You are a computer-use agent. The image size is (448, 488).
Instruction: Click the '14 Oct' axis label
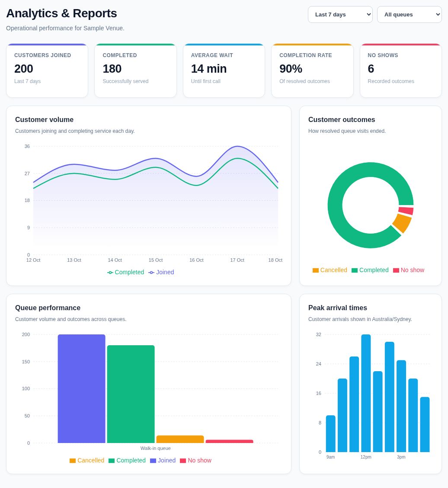tap(115, 260)
